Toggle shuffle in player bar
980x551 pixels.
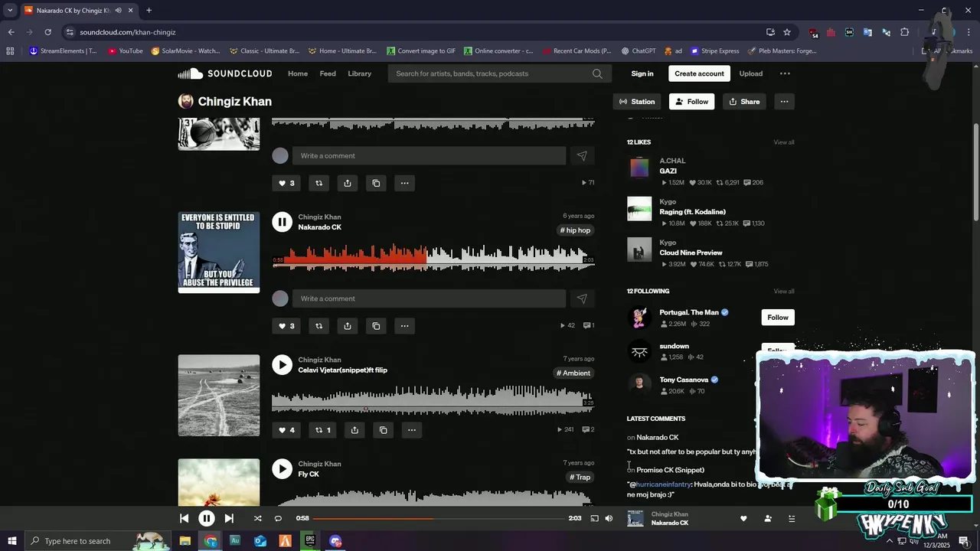257,518
